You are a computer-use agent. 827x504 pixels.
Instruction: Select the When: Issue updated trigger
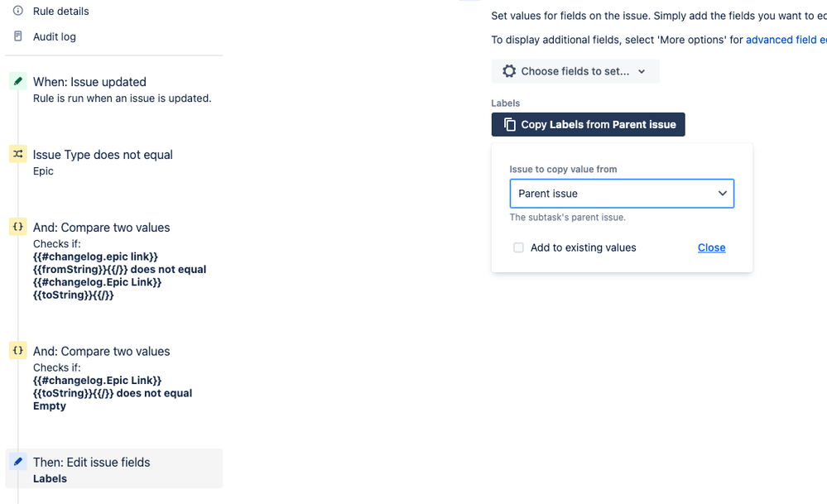(x=89, y=82)
